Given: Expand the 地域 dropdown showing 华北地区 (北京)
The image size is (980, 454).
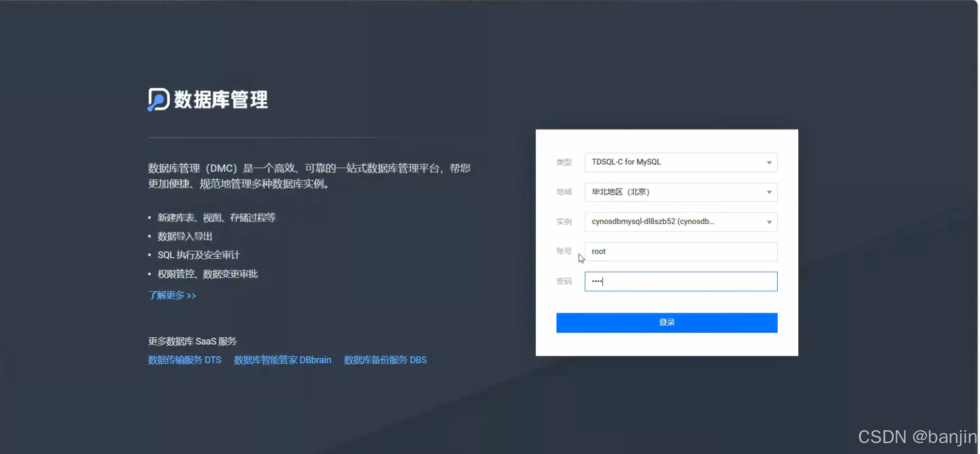Looking at the screenshot, I should 681,192.
